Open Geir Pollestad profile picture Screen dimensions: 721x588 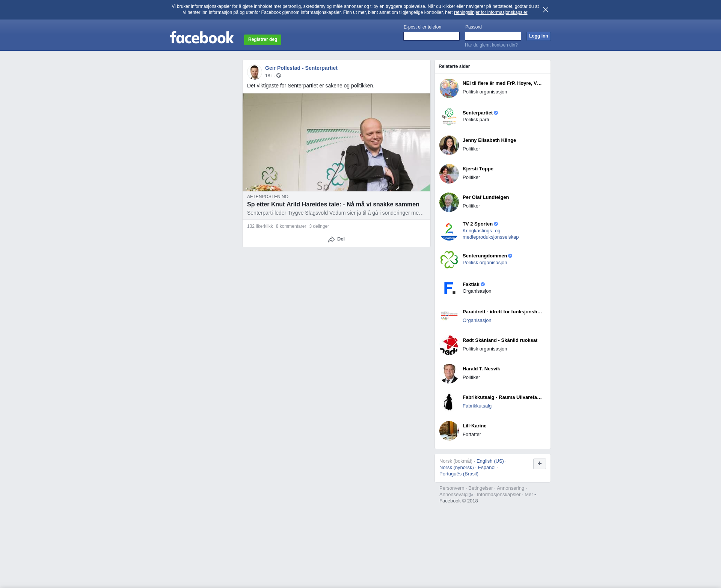coord(255,72)
